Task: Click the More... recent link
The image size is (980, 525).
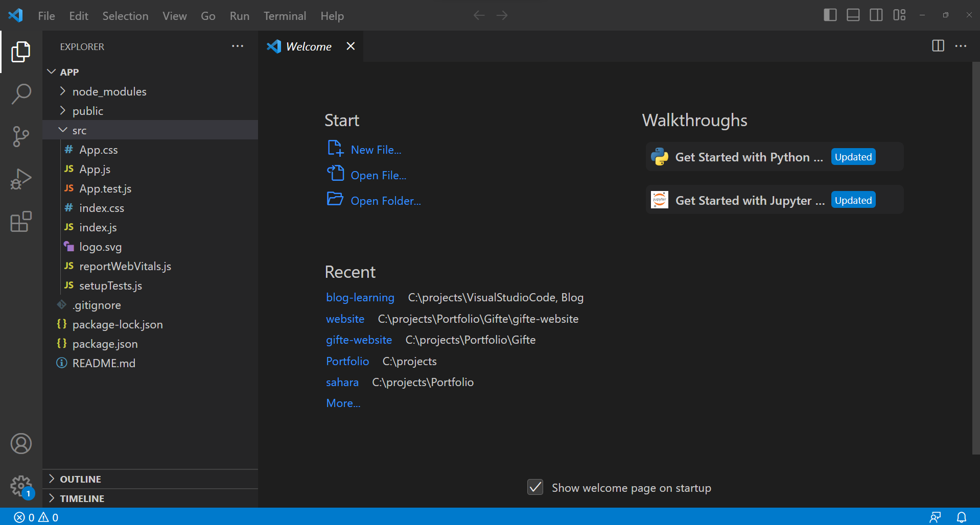Action: click(x=343, y=403)
